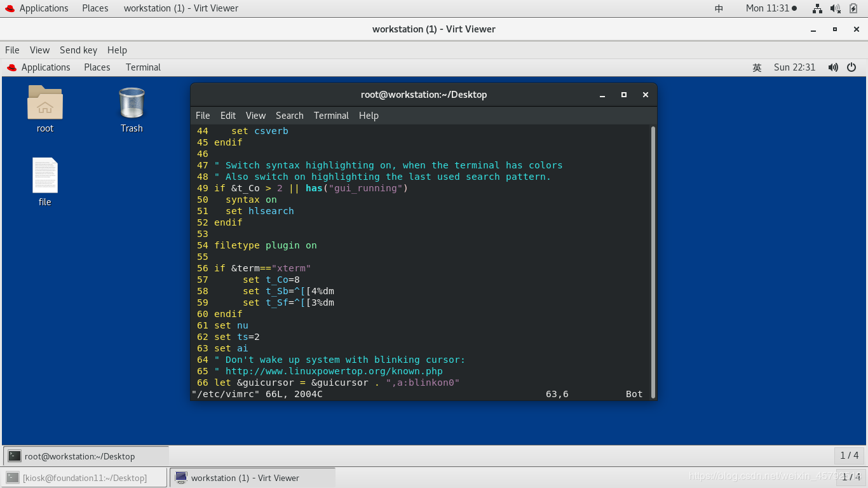Click the if &term=="xterm" line 56

[262, 268]
